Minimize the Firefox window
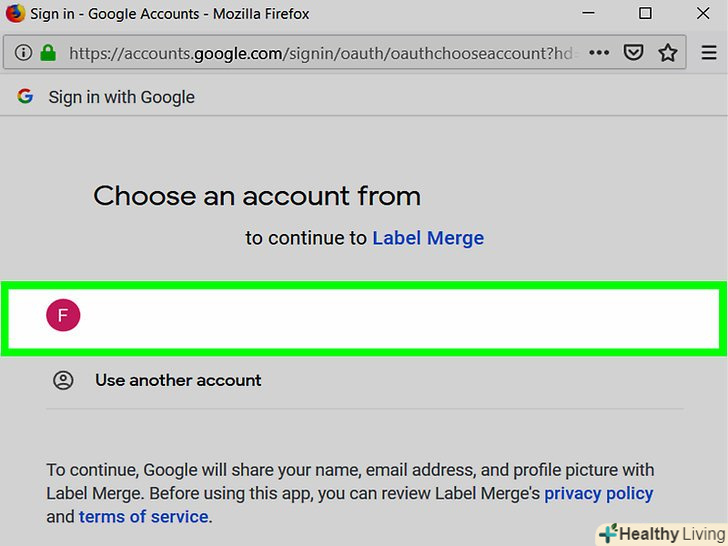 pyautogui.click(x=590, y=14)
